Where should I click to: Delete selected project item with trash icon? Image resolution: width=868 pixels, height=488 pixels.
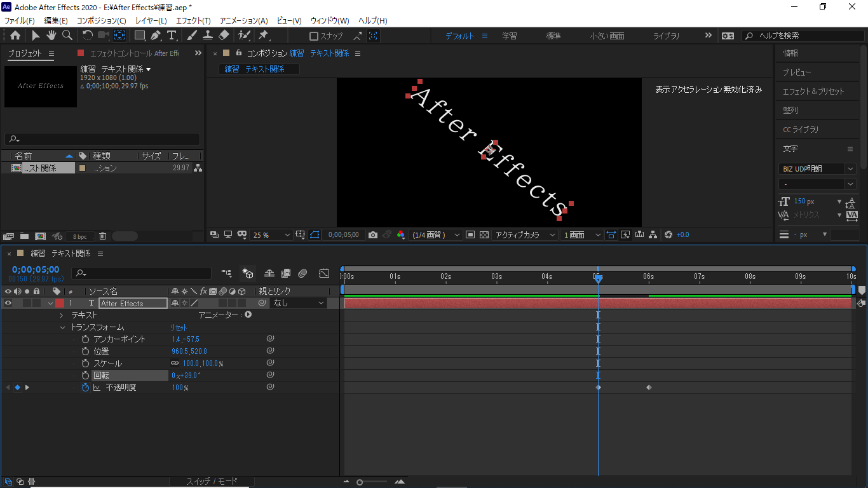click(103, 236)
